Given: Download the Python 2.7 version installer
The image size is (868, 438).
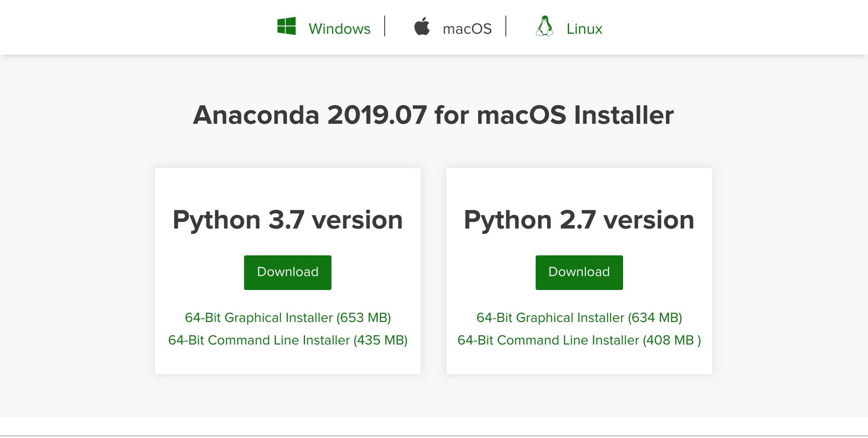Looking at the screenshot, I should 579,272.
